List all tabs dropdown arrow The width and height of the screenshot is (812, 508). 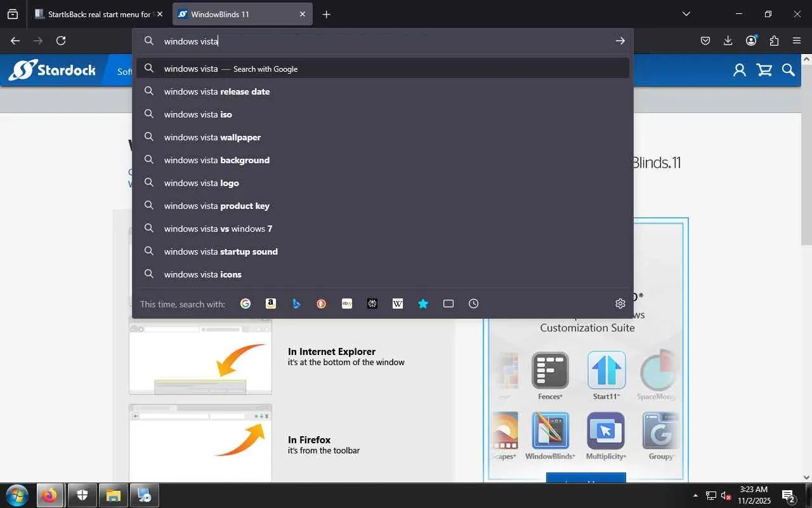tap(686, 14)
